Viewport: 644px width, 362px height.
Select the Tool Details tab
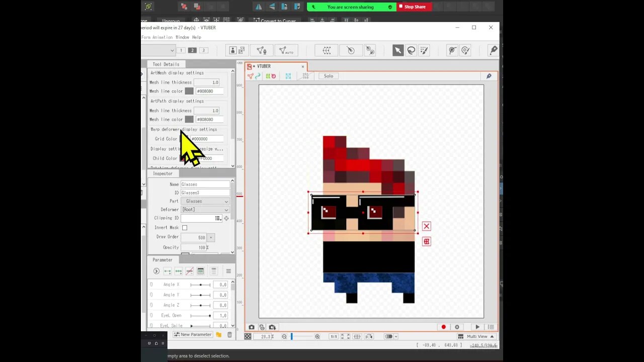(x=166, y=64)
